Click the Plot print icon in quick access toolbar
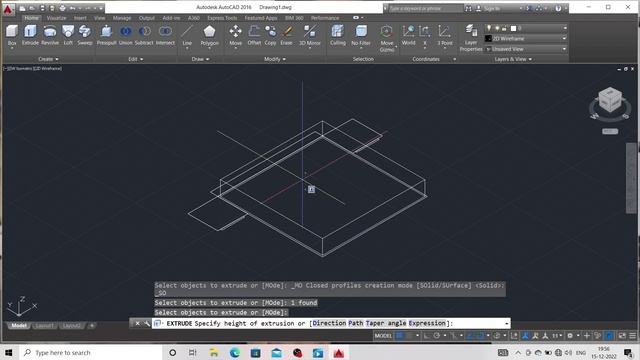Screen dimensions: 640x360 pyautogui.click(x=62, y=8)
